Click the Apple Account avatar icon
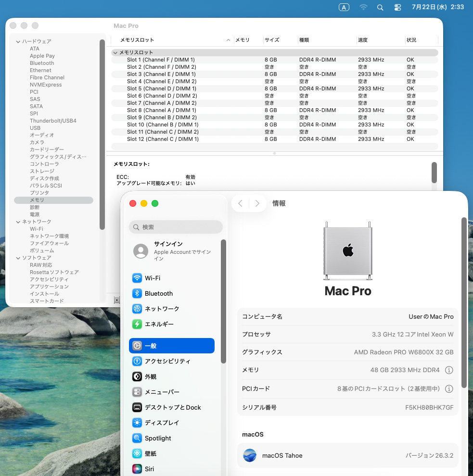473x476 pixels. [x=141, y=251]
